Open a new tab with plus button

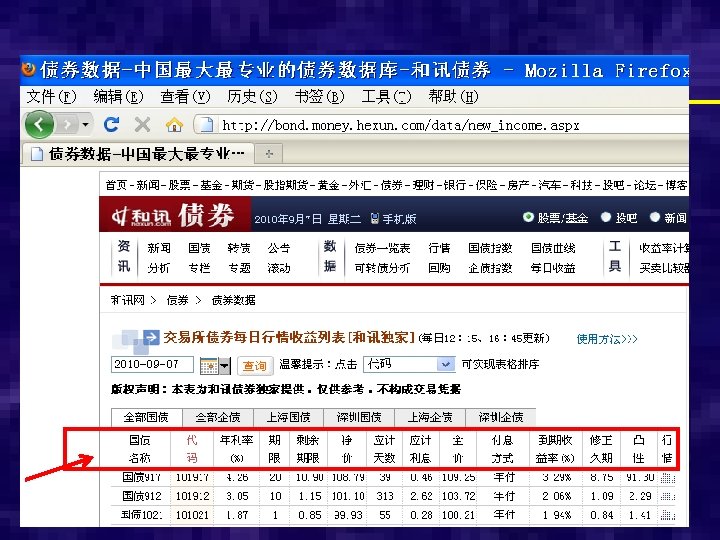[x=269, y=154]
